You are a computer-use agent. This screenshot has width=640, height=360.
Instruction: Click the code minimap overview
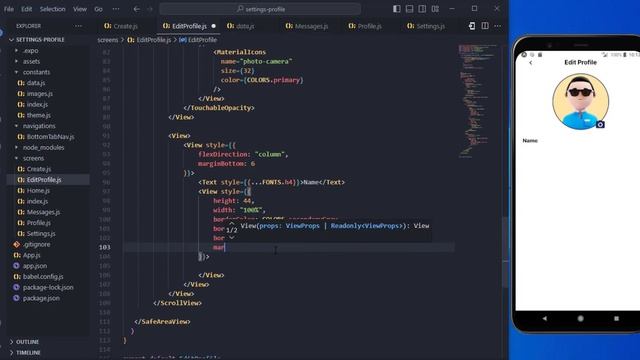tap(477, 100)
